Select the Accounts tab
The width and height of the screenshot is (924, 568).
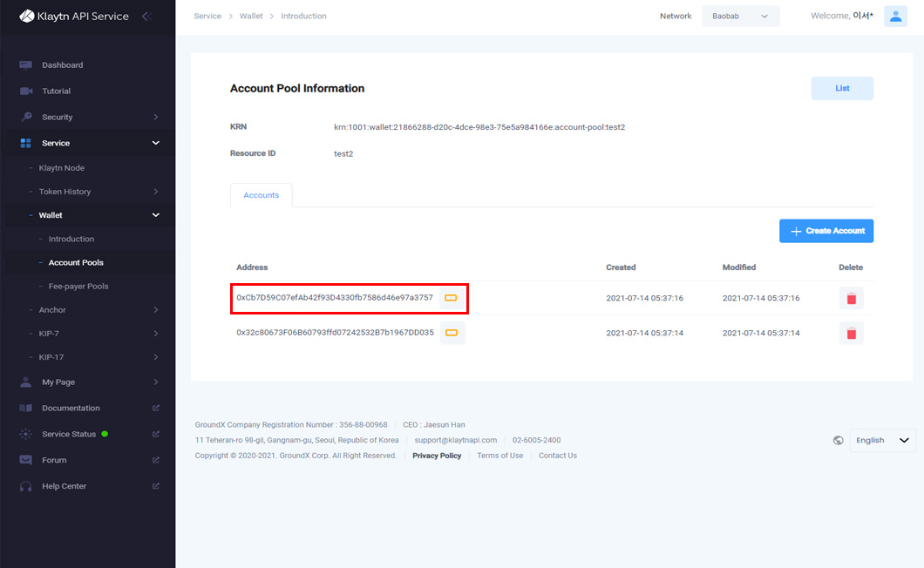(x=261, y=195)
